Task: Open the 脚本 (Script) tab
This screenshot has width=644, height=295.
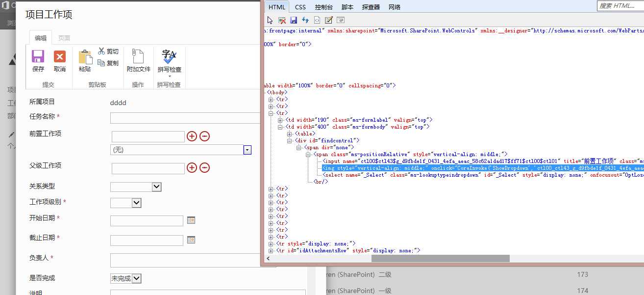Action: click(x=347, y=7)
